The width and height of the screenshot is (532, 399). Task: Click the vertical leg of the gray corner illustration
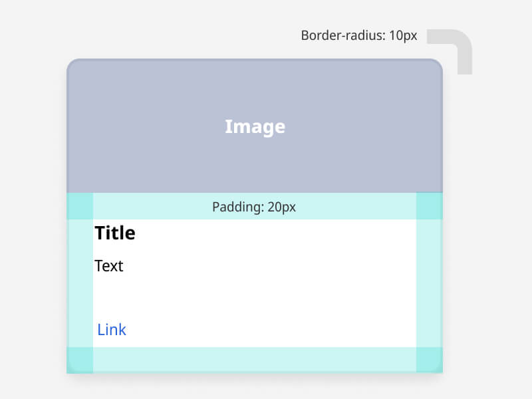click(465, 59)
